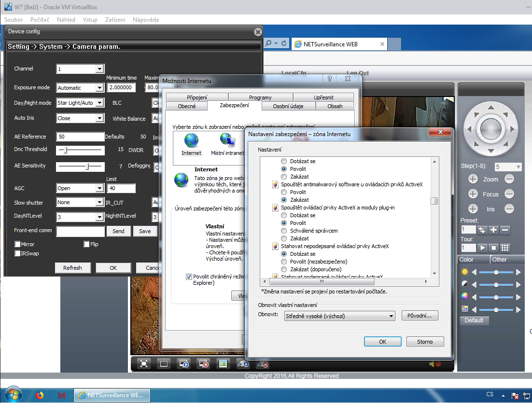Screen dimensions: 532x403
Task: Open the Zařízení menu in VirtualBox
Action: coord(115,20)
